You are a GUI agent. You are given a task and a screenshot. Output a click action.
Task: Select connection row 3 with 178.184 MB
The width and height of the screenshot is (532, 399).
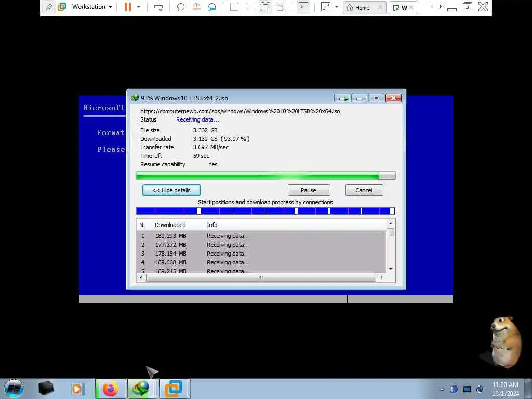tap(261, 254)
